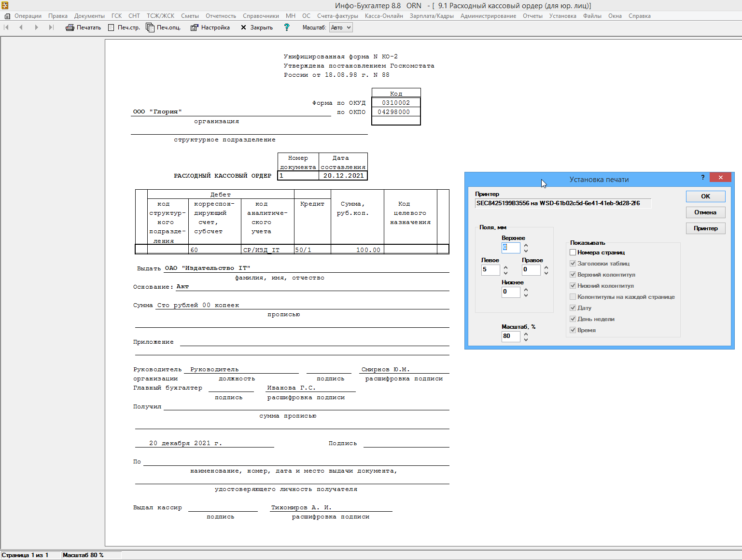Decrease the Верхнее margin value

526,251
